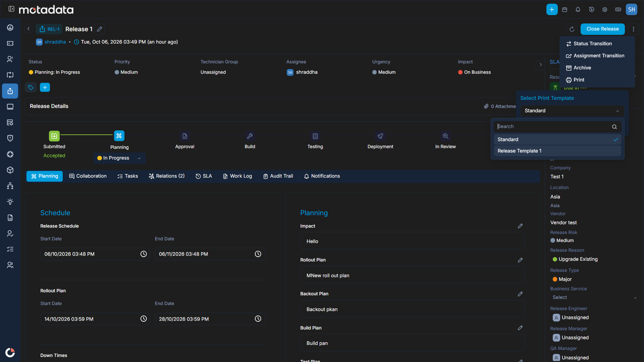Screen dimensions: 644x362
Task: Click Rollout Plan end date field
Action: 210,319
